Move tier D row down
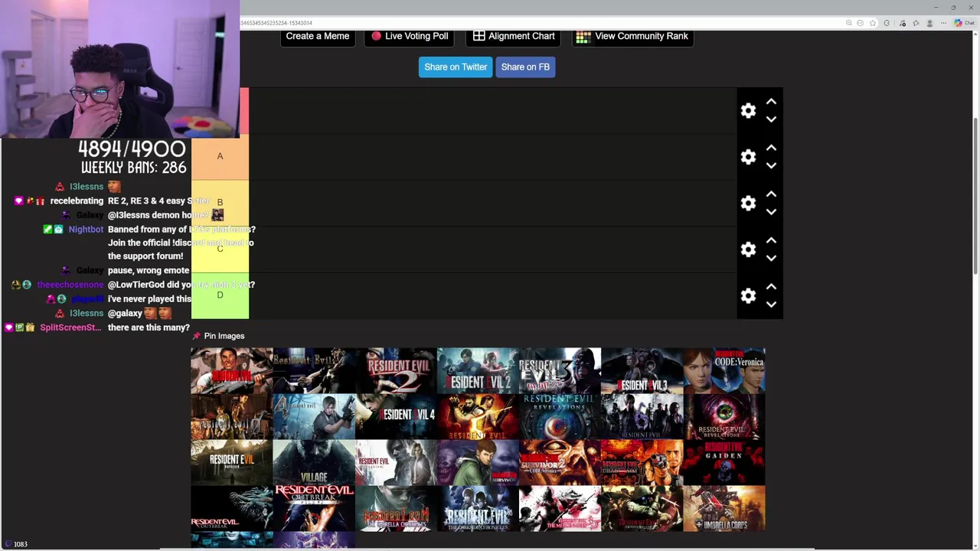The height and width of the screenshot is (551, 980). (771, 304)
